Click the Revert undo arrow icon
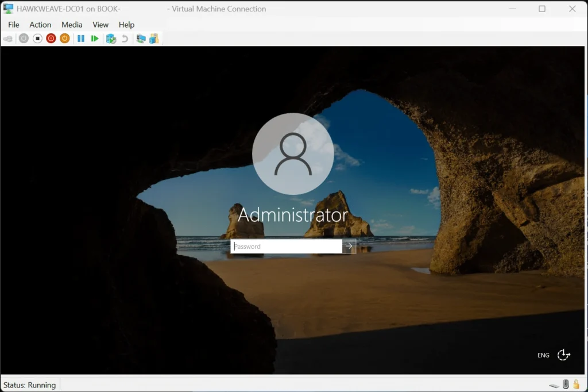Screen dimensions: 588x392 [x=125, y=39]
